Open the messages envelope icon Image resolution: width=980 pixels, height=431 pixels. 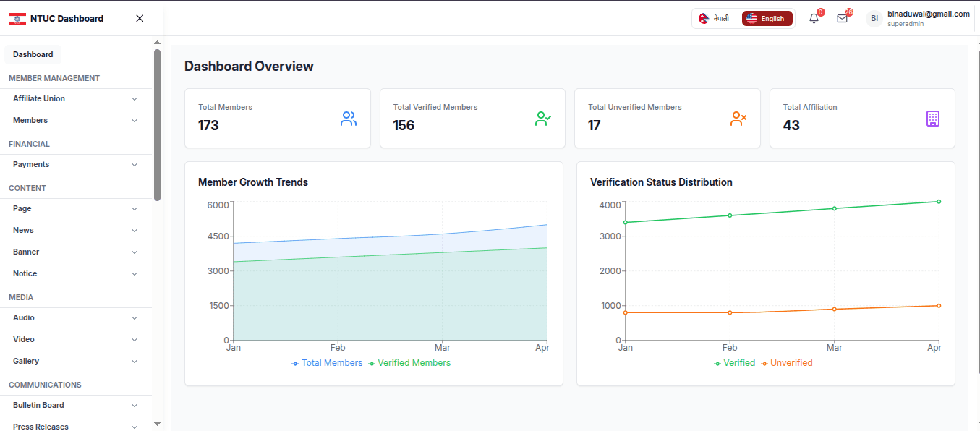[x=842, y=19]
